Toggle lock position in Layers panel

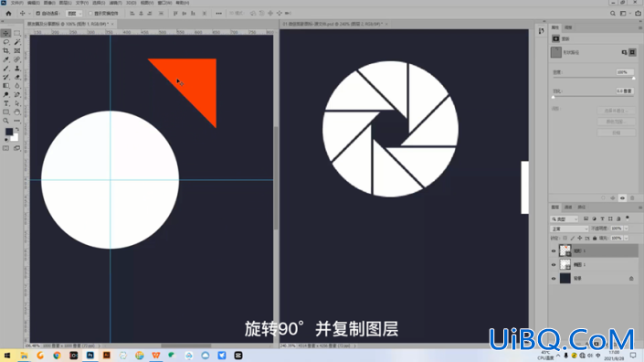click(579, 239)
